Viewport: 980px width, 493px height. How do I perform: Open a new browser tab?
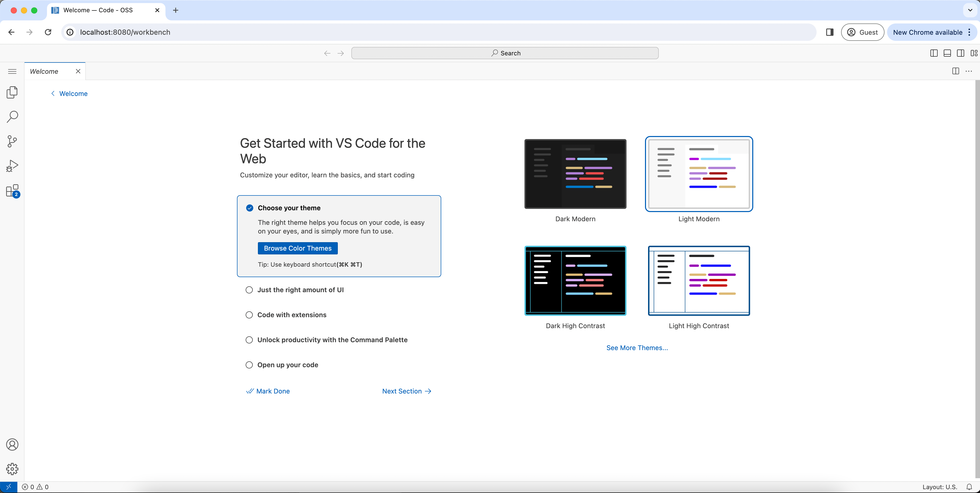pyautogui.click(x=175, y=10)
